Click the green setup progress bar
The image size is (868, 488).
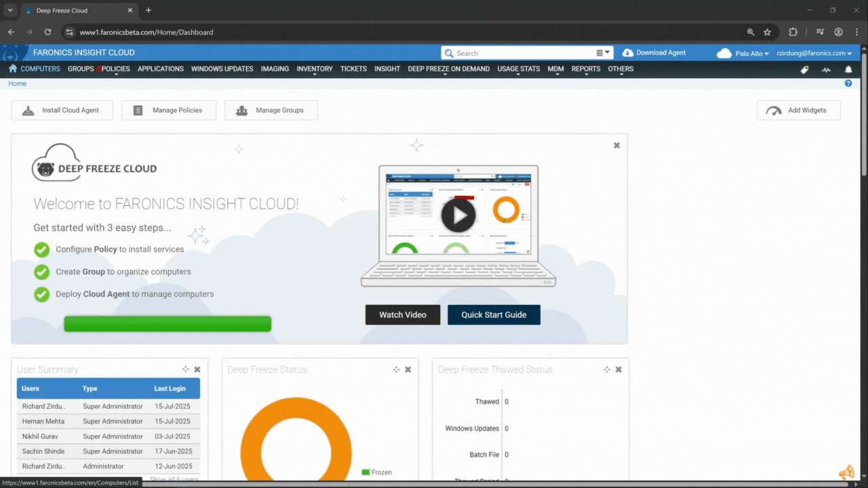coord(167,324)
